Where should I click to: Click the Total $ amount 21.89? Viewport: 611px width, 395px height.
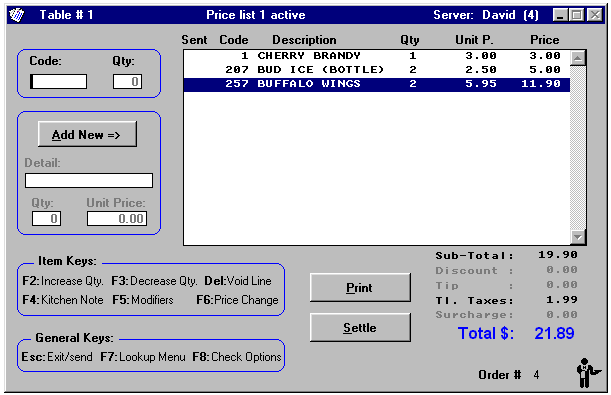[x=554, y=333]
